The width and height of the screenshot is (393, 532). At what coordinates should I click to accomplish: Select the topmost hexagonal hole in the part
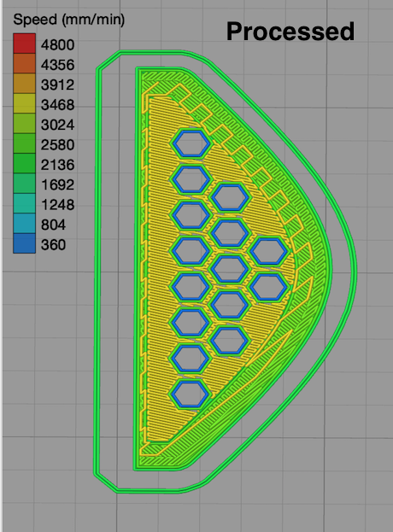tap(191, 143)
